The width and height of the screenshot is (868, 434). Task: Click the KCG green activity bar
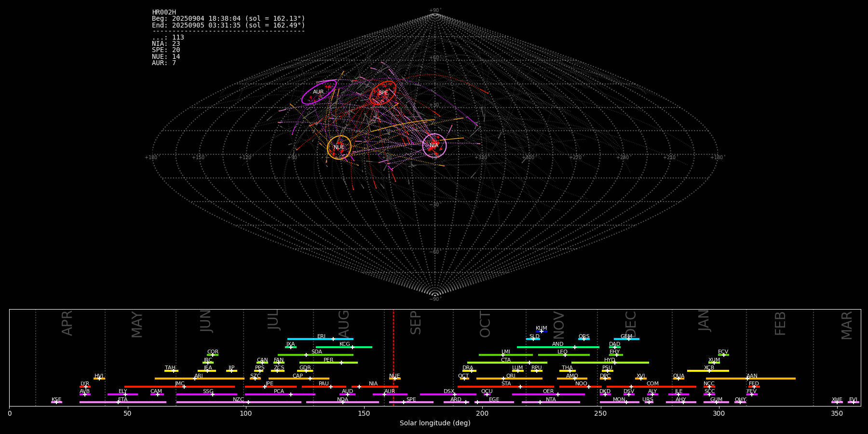pos(344,347)
